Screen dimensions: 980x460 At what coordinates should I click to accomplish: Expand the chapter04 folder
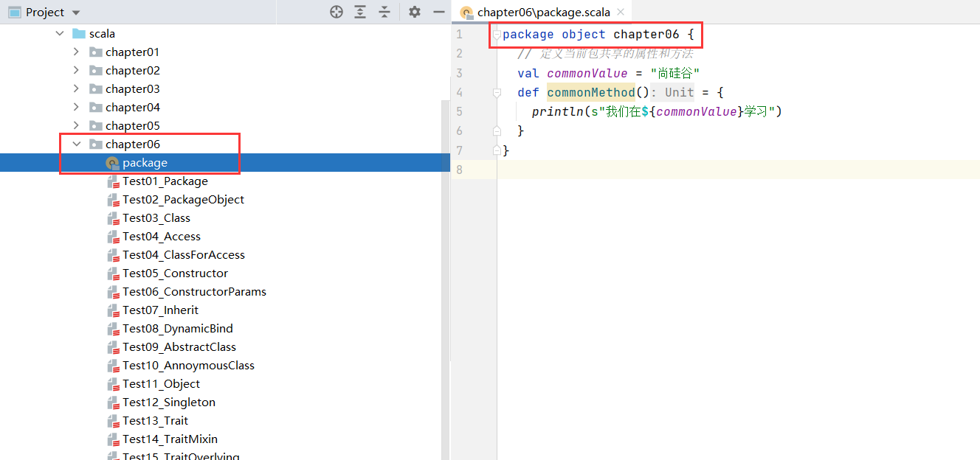pyautogui.click(x=77, y=108)
